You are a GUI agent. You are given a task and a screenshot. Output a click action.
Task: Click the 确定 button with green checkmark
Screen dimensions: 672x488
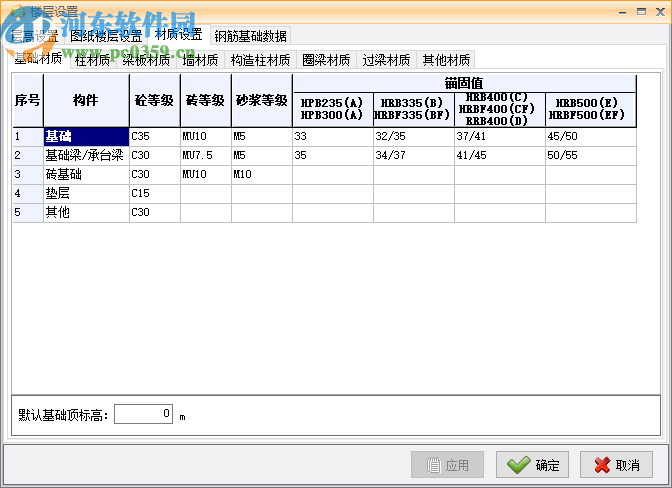(532, 464)
